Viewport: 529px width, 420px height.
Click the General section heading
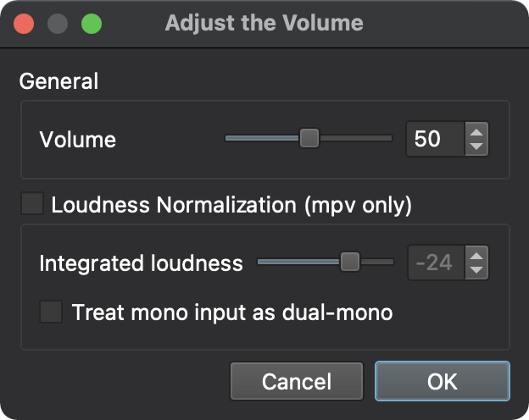[58, 81]
